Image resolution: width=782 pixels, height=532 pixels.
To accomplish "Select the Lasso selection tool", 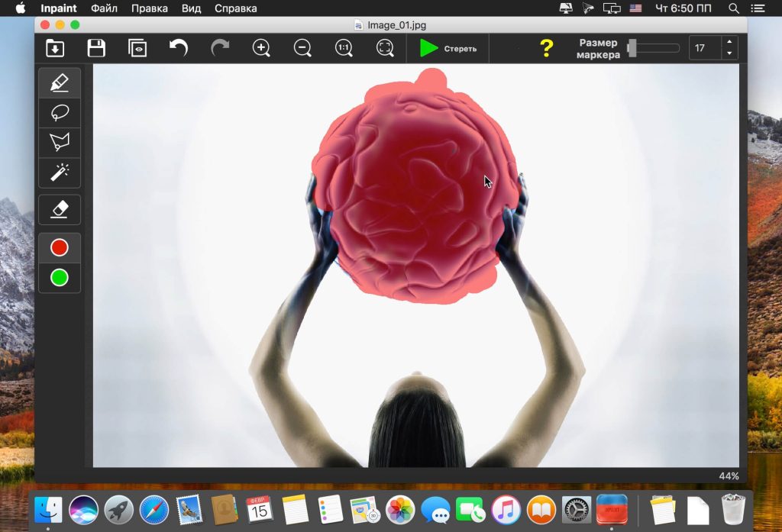I will click(60, 113).
